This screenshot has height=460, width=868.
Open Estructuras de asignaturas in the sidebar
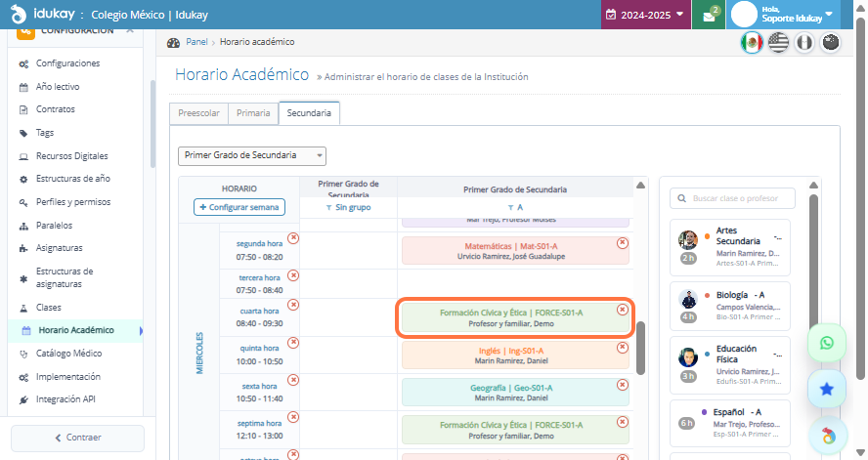65,277
